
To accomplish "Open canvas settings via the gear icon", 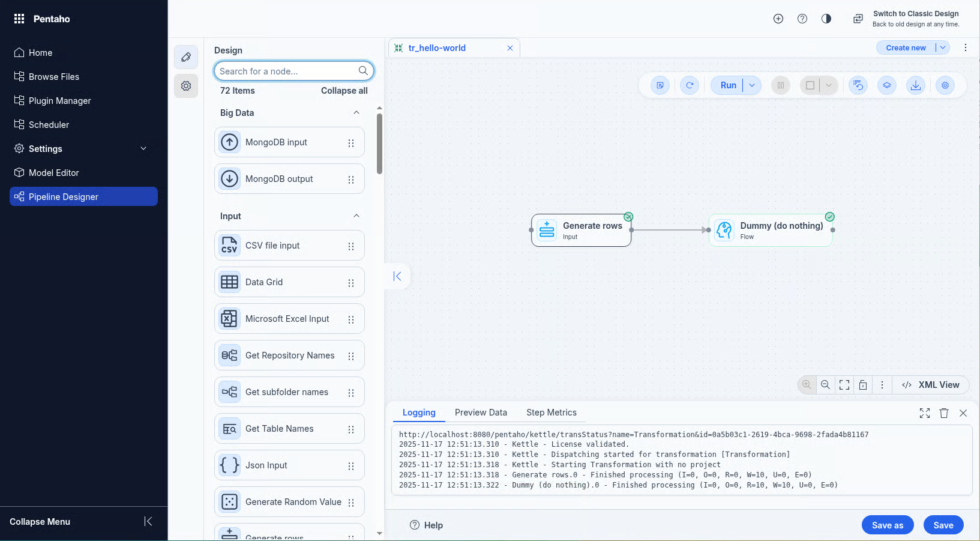I will click(945, 85).
